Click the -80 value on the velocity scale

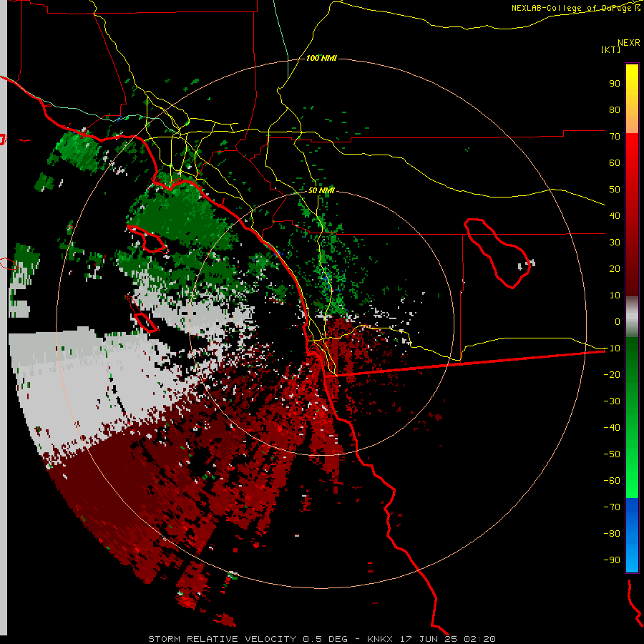612,534
